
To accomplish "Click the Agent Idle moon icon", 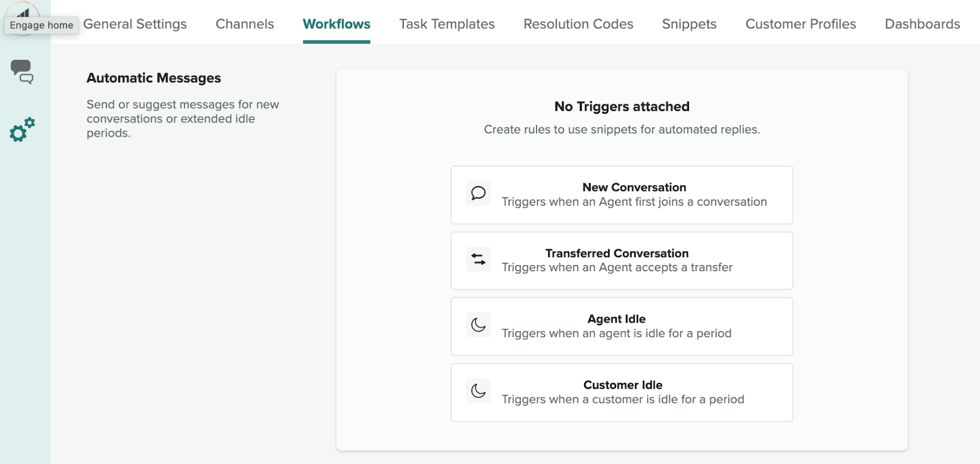I will 478,325.
